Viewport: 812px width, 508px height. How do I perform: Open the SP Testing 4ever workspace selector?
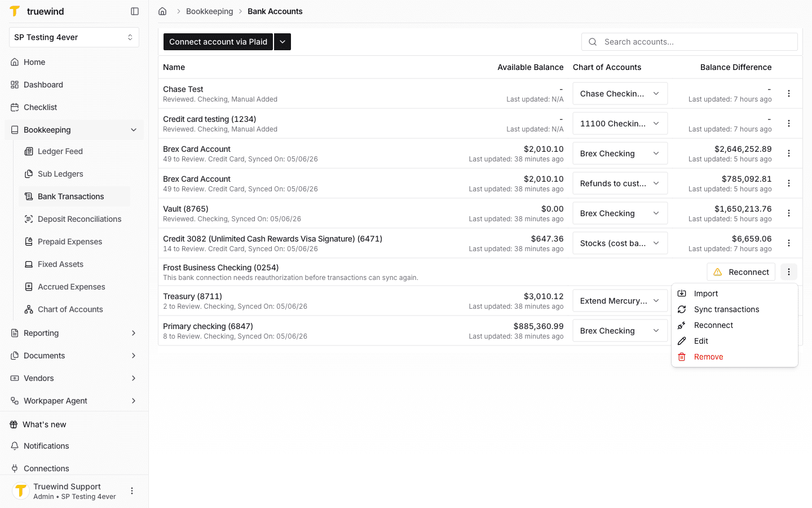pos(74,37)
